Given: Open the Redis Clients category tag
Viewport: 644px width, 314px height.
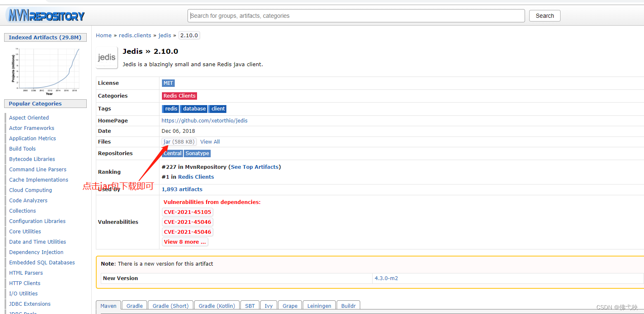Looking at the screenshot, I should pos(179,96).
